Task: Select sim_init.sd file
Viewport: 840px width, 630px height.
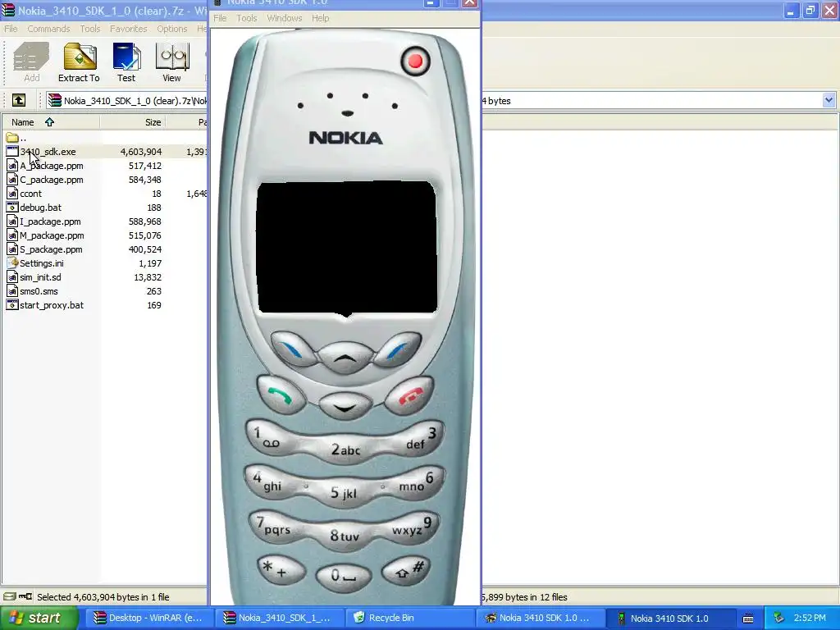Action: click(34, 277)
